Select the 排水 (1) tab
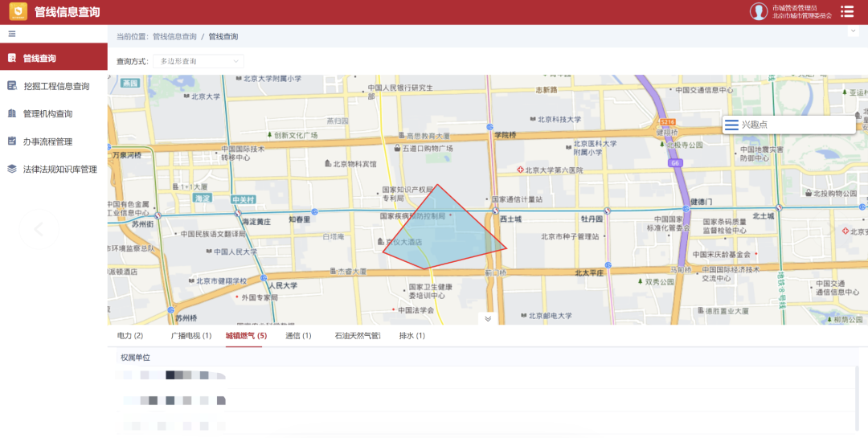This screenshot has height=438, width=868. tap(411, 336)
